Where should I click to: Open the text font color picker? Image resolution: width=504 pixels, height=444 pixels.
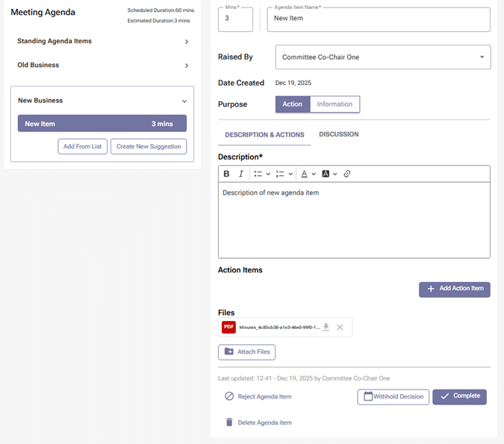point(308,174)
